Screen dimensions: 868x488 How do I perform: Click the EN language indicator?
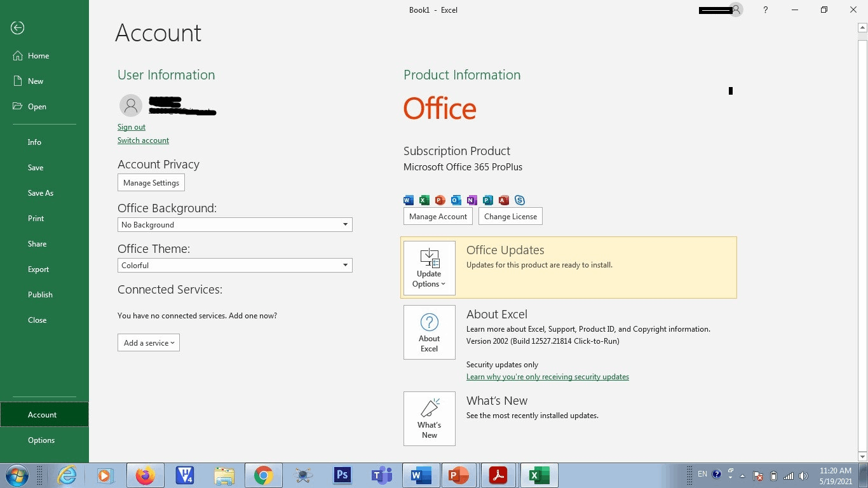point(702,474)
